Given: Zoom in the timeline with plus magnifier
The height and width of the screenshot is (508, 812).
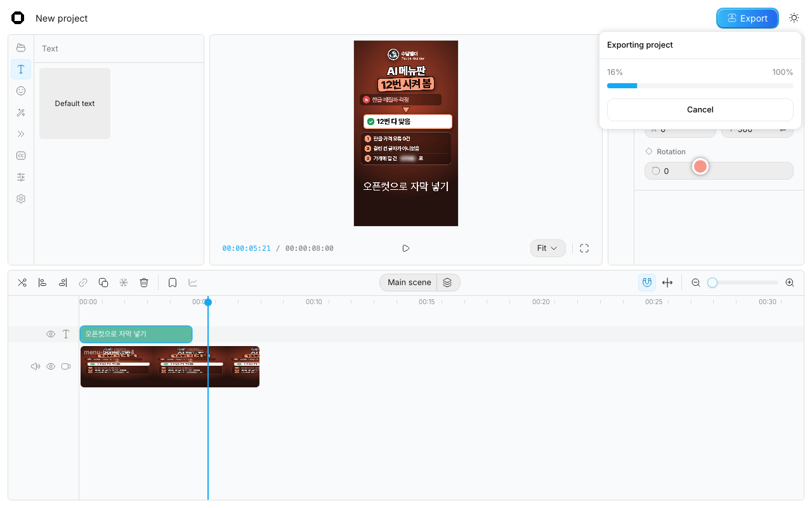Looking at the screenshot, I should 790,283.
